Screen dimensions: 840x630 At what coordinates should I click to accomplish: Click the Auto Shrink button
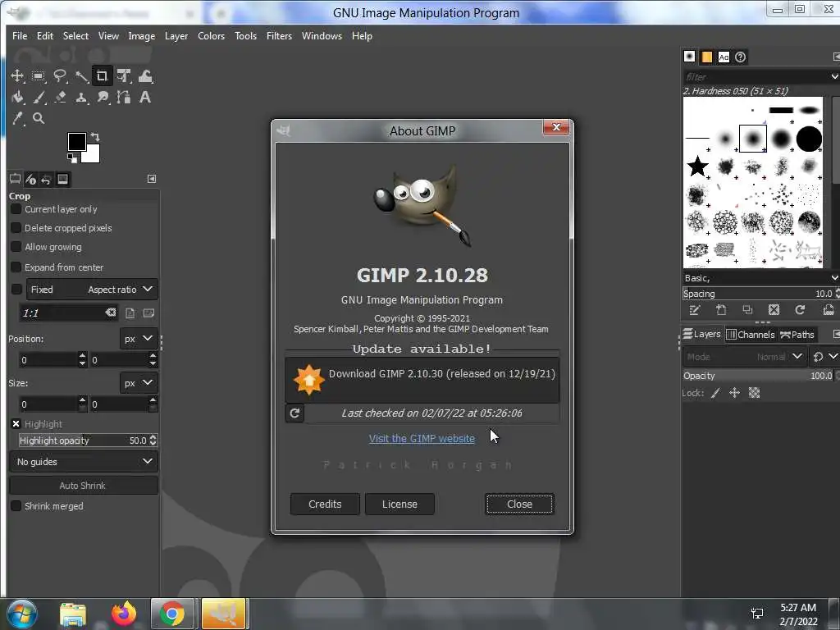point(84,486)
